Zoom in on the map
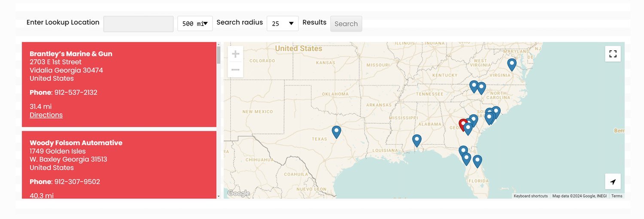The width and height of the screenshot is (644, 219). click(235, 54)
